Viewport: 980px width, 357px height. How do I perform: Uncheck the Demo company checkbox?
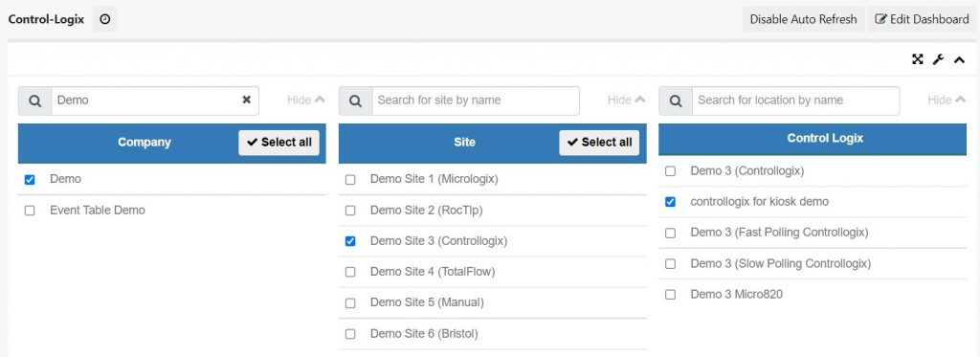click(x=30, y=180)
